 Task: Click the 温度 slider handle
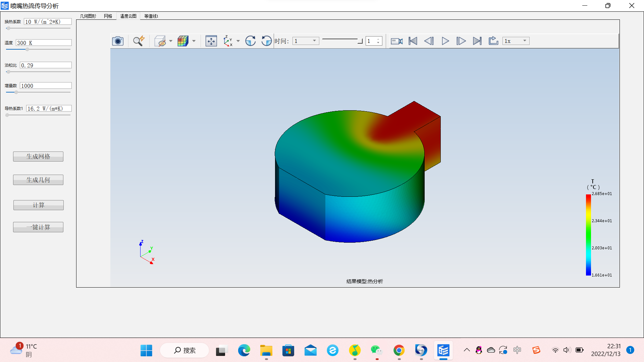pos(27,50)
